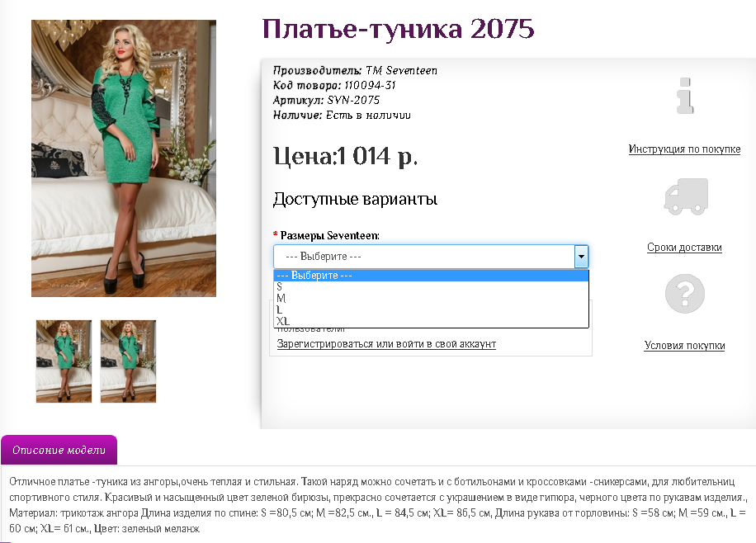
Task: Open the Условия покупки link
Action: (x=684, y=346)
